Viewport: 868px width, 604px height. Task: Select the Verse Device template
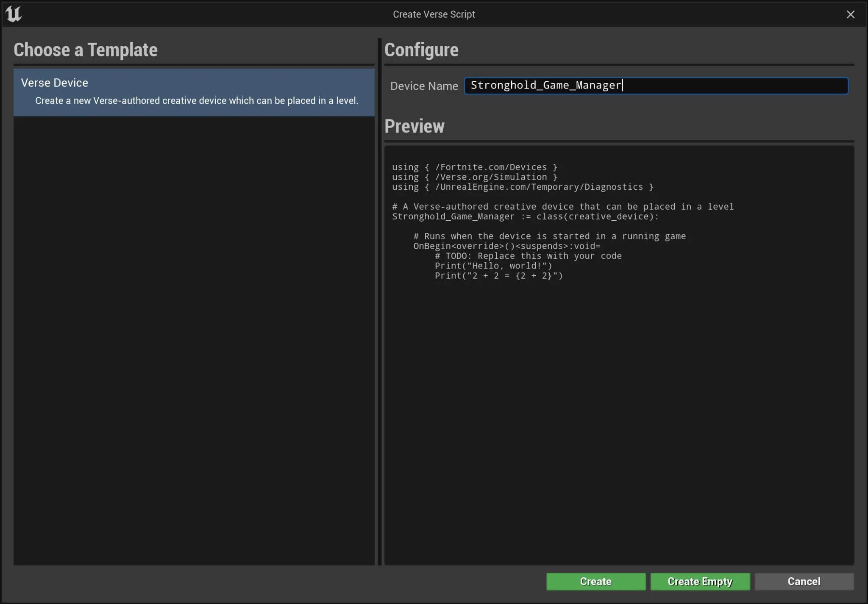(x=194, y=92)
